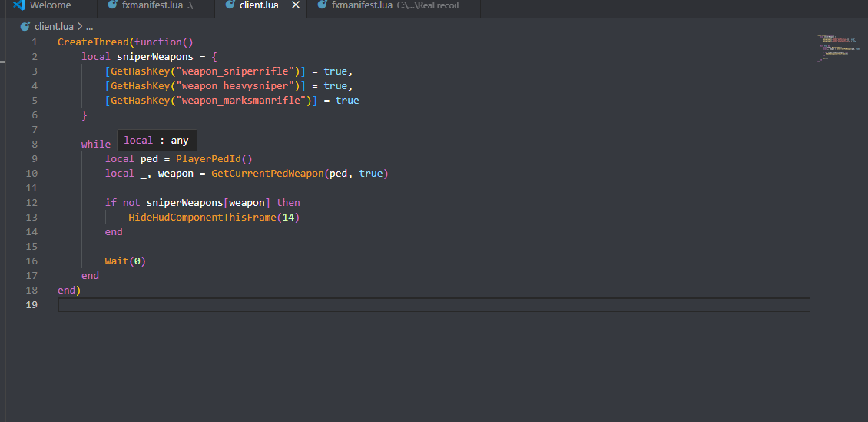Click line number 8 in the gutter
The height and width of the screenshot is (422, 868).
click(x=34, y=145)
